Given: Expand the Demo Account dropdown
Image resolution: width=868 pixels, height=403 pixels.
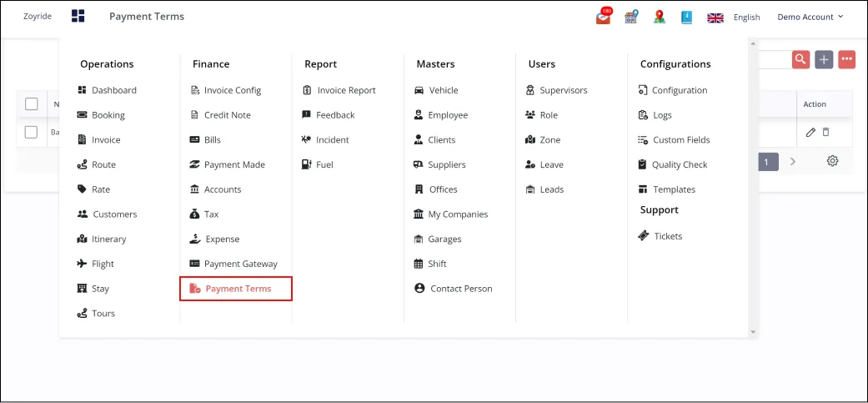Looking at the screenshot, I should coord(810,18).
